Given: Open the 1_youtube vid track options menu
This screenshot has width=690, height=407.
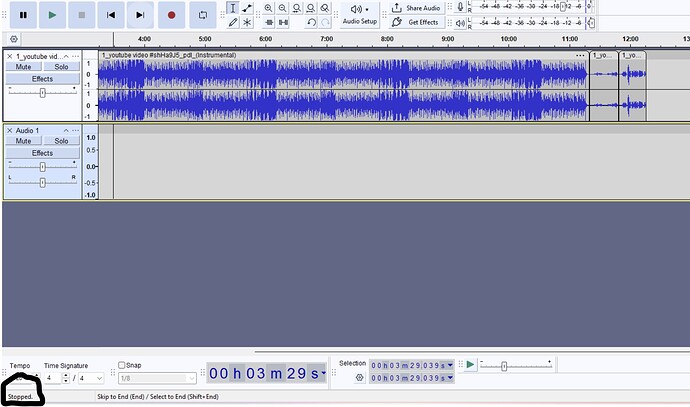Looking at the screenshot, I should tap(76, 56).
